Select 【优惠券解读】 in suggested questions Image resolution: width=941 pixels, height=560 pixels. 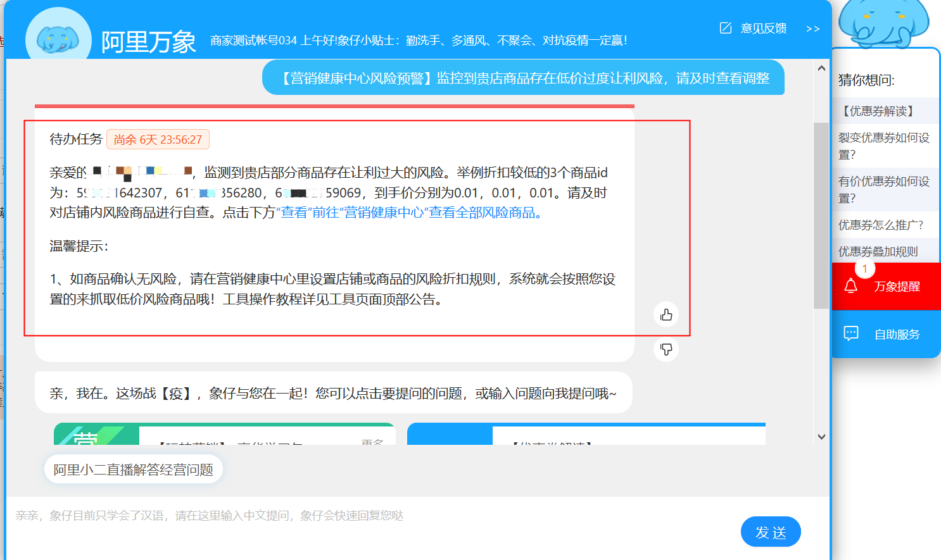885,111
